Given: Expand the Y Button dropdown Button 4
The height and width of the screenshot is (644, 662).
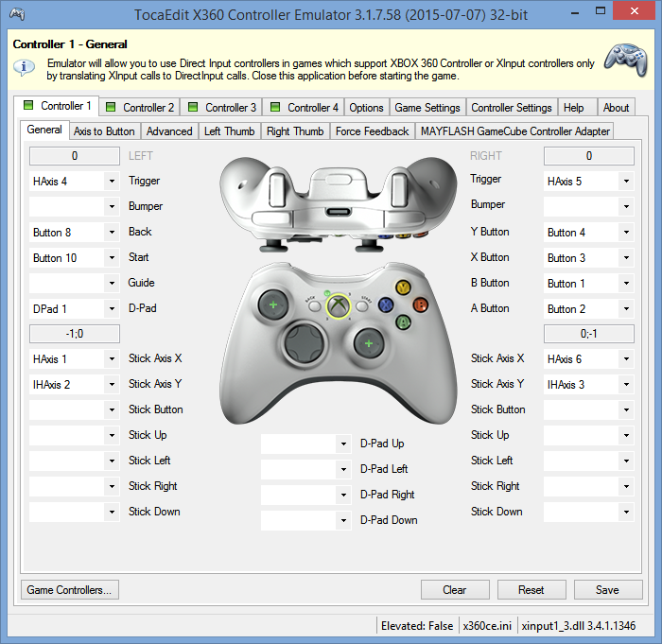Looking at the screenshot, I should [626, 233].
